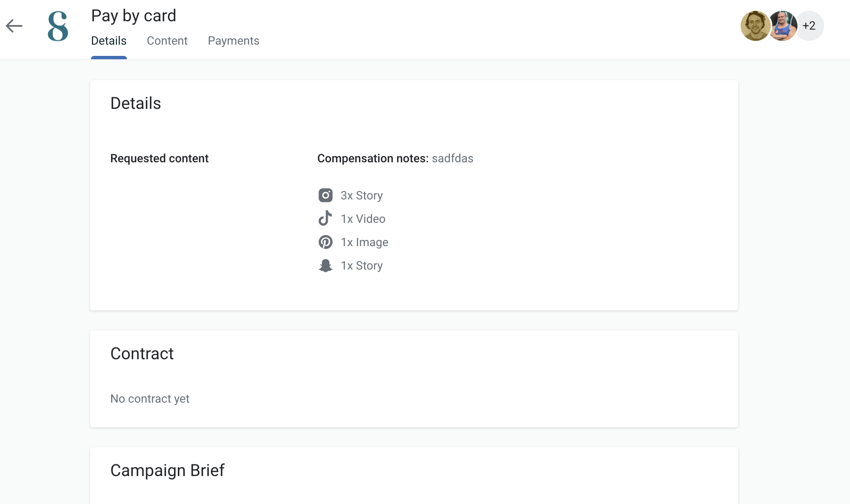The height and width of the screenshot is (504, 850).
Task: Switch to the Content tab
Action: click(167, 41)
